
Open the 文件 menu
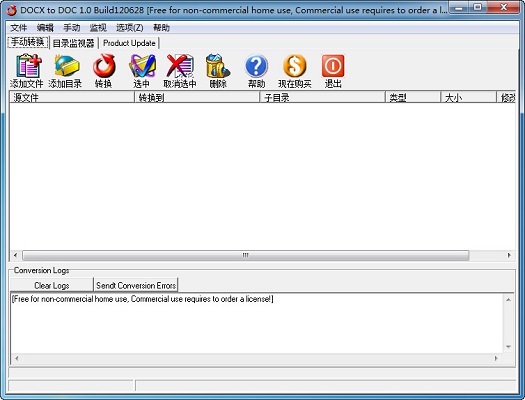pyautogui.click(x=18, y=28)
